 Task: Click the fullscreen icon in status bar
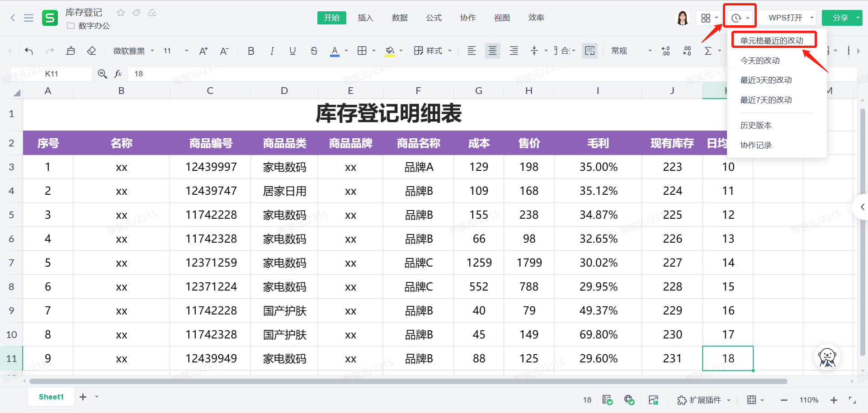pyautogui.click(x=852, y=400)
